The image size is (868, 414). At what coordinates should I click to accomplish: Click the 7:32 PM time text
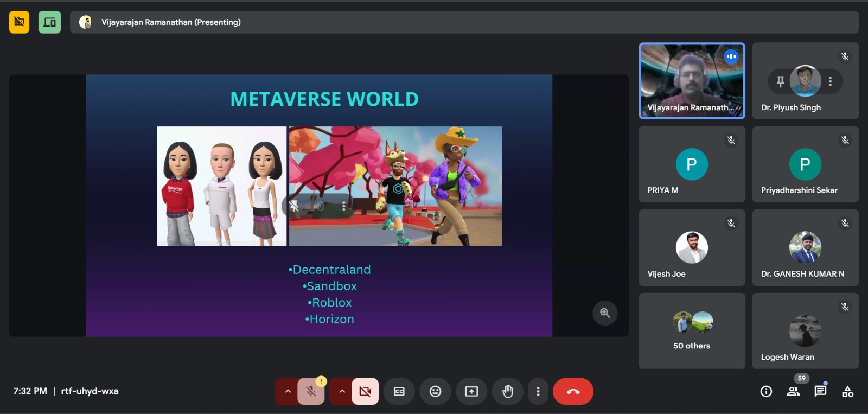(30, 391)
